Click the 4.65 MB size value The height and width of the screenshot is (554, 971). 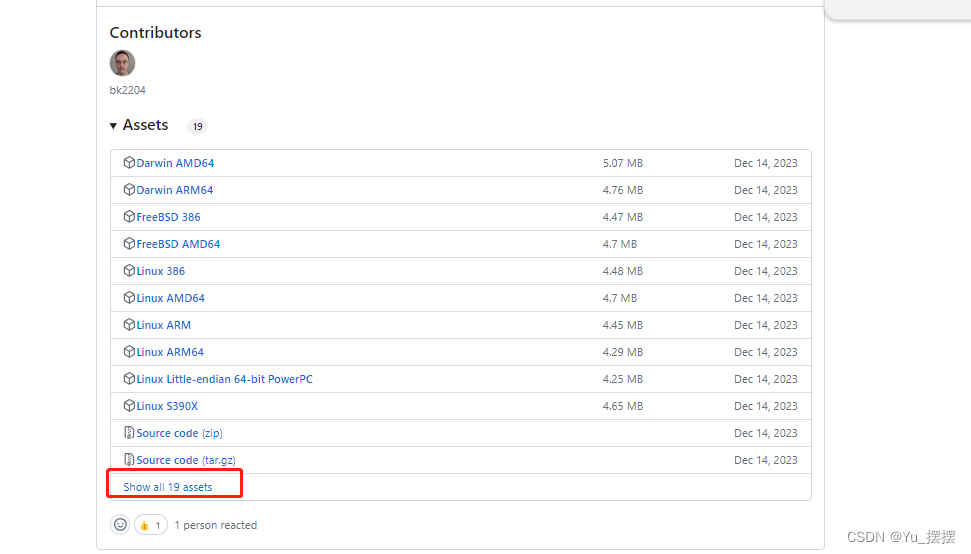[623, 406]
